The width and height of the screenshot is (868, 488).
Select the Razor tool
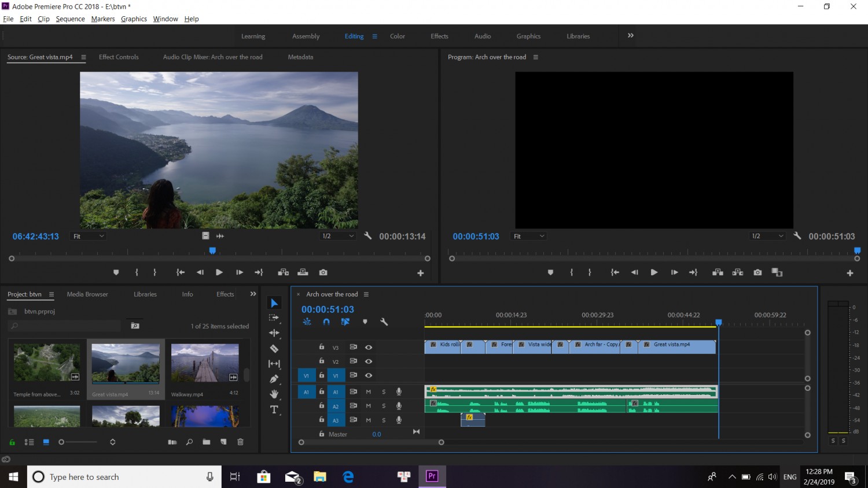coord(274,349)
